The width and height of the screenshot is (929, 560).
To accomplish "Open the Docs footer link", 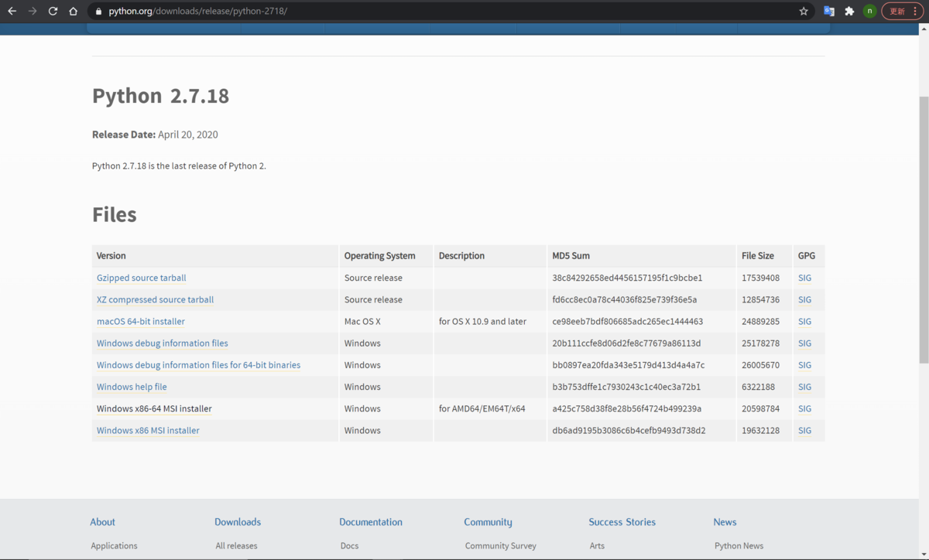I will [x=349, y=545].
